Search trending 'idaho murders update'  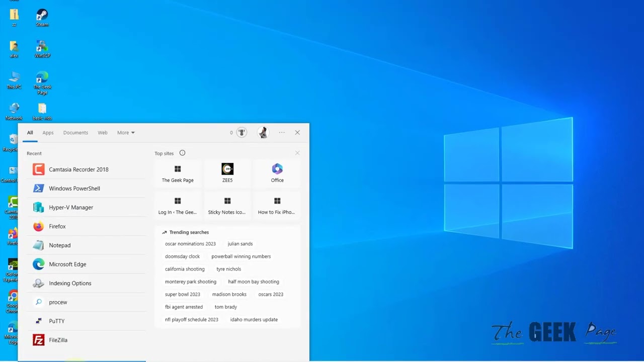coord(254,319)
